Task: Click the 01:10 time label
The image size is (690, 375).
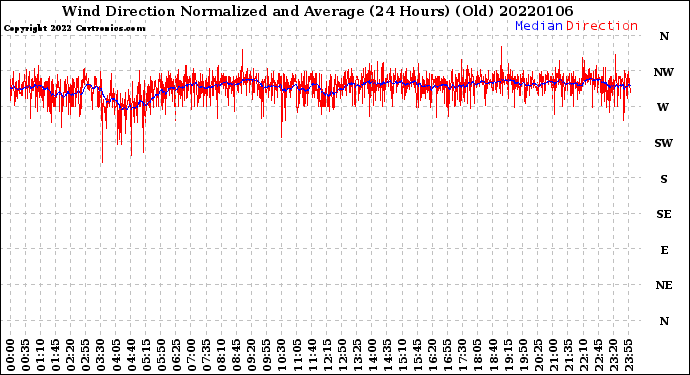Action: 41,355
